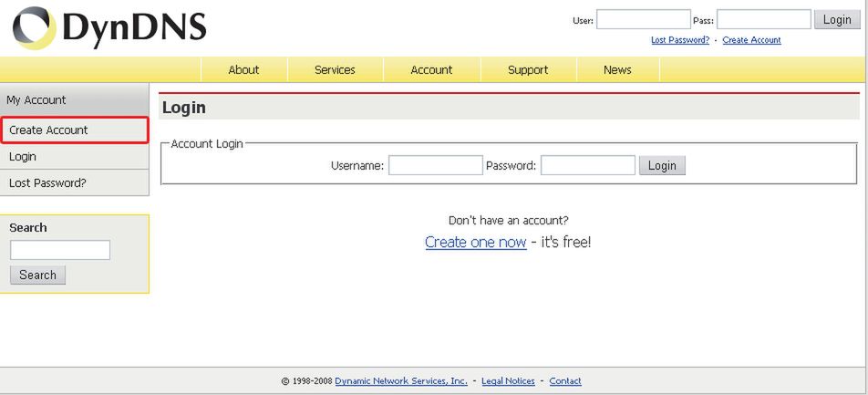Image resolution: width=868 pixels, height=395 pixels.
Task: Select Create Account in sidebar
Action: pyautogui.click(x=74, y=130)
